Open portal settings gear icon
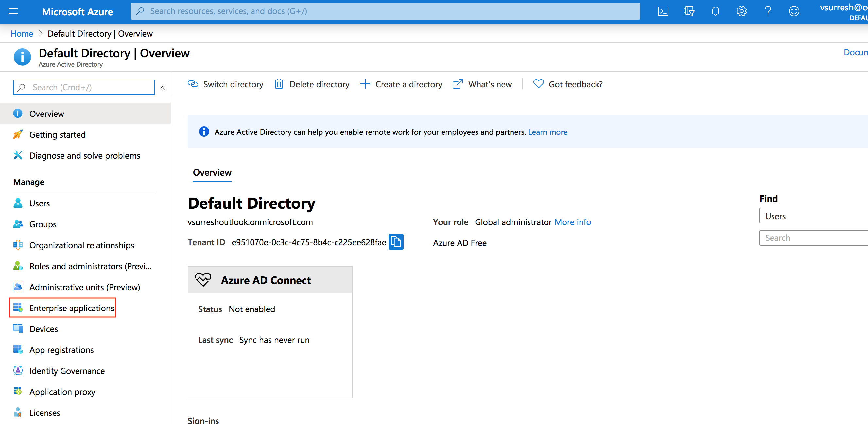Screen dimensions: 868x424 (x=741, y=11)
